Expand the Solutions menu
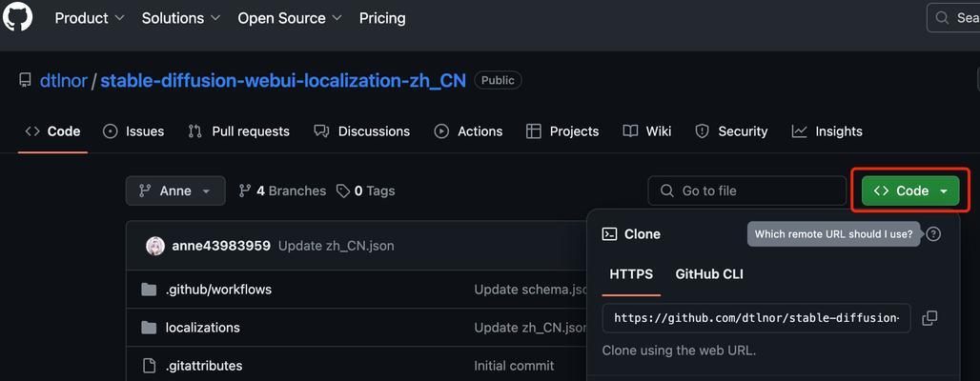Viewport: 980px width, 381px height. pos(181,19)
